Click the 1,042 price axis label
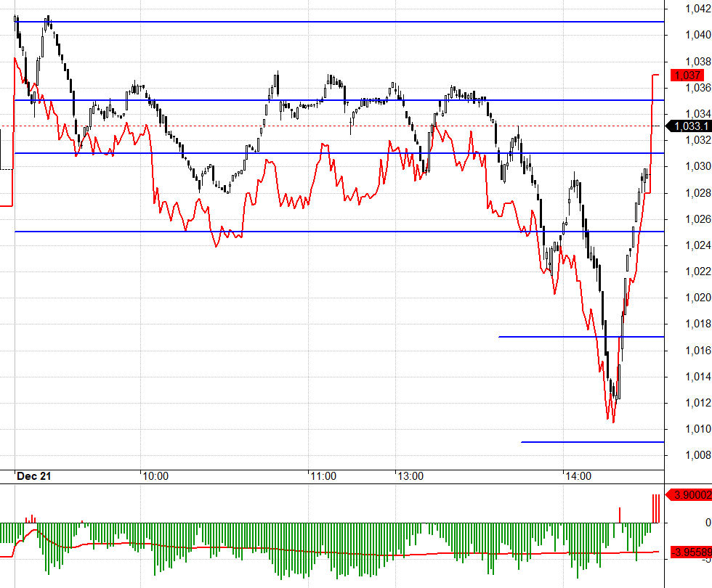The width and height of the screenshot is (712, 588). coord(698,9)
